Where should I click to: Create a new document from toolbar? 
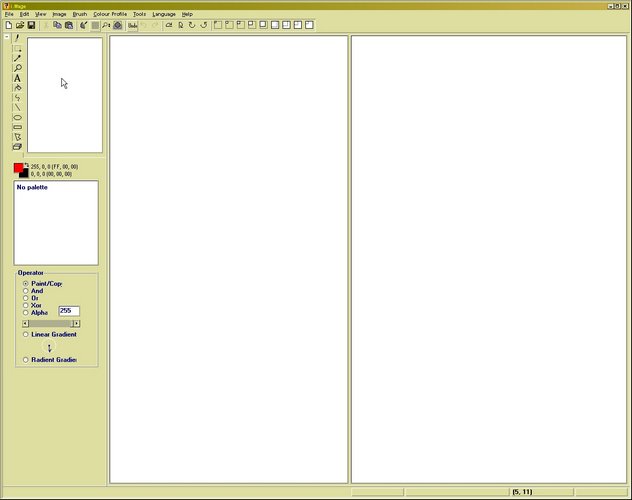coord(9,25)
